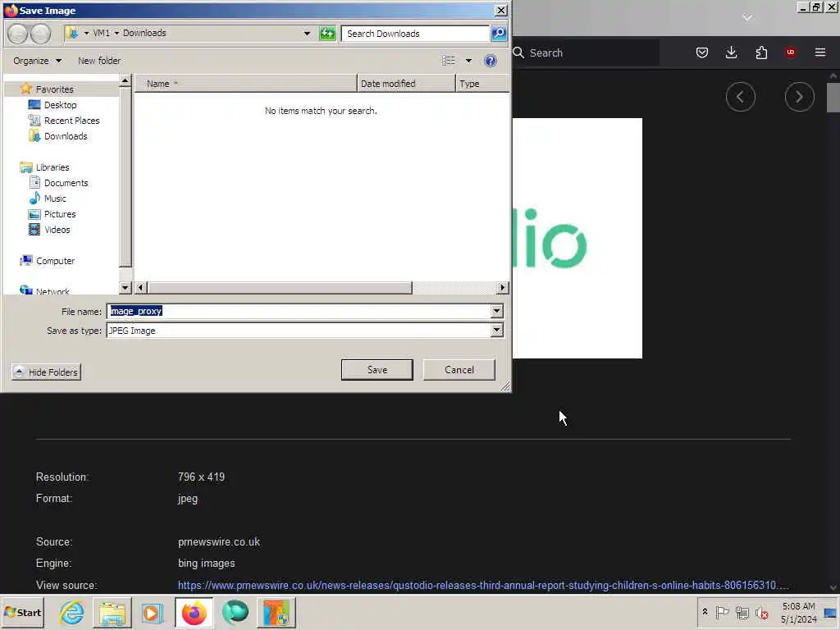Click the Qustodio image preview thumbnail
Screen dimensions: 840x630
[x=577, y=239]
